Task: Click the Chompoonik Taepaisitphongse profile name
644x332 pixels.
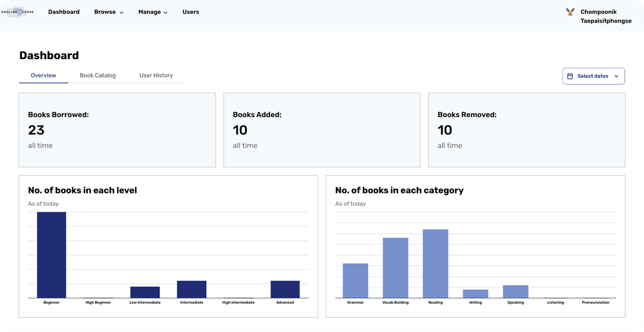Action: (x=606, y=16)
